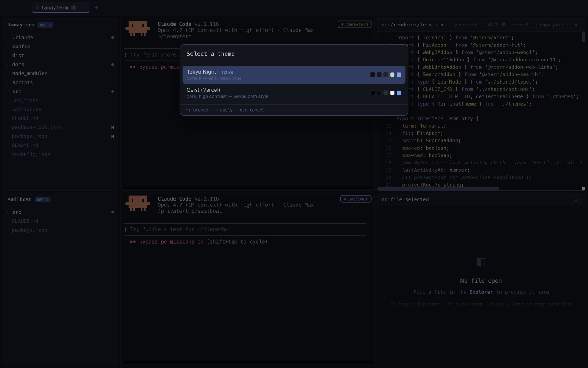Click the sailboat project name in explorer header
588x368 pixels.
click(19, 199)
